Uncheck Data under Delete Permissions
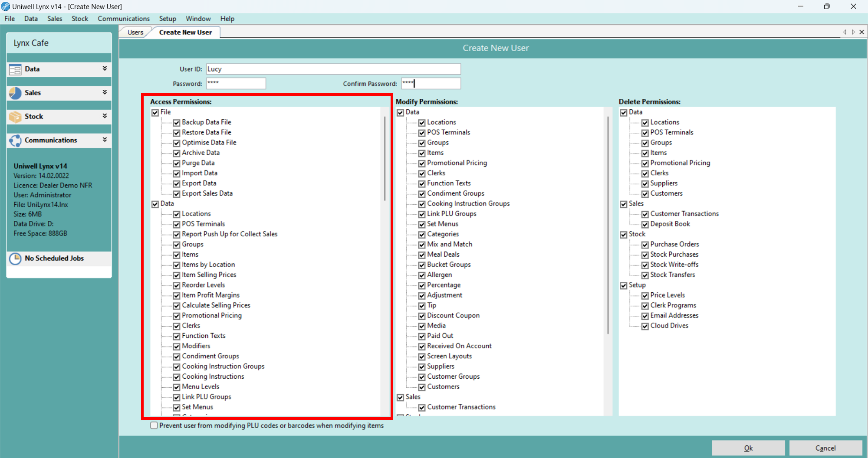The width and height of the screenshot is (868, 458). pyautogui.click(x=624, y=112)
